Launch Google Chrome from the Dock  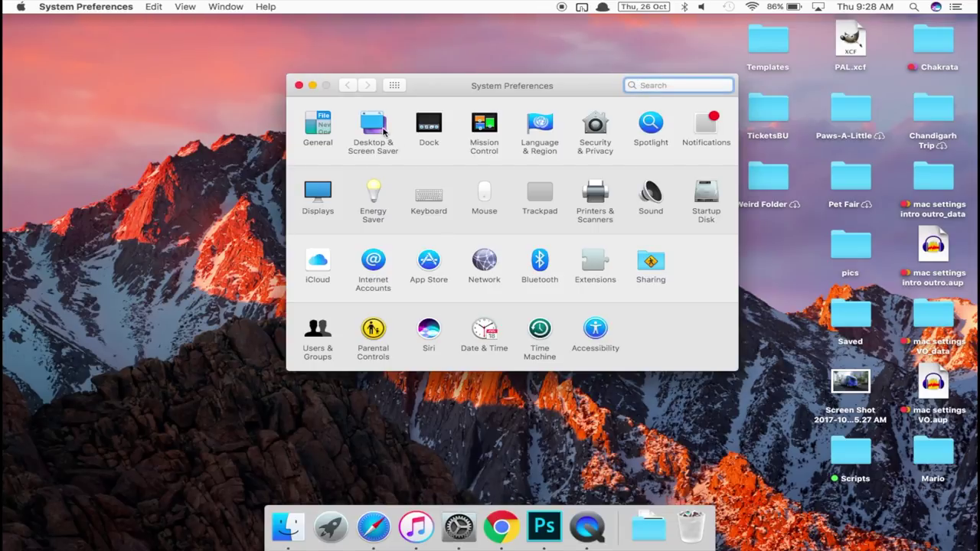pyautogui.click(x=501, y=527)
